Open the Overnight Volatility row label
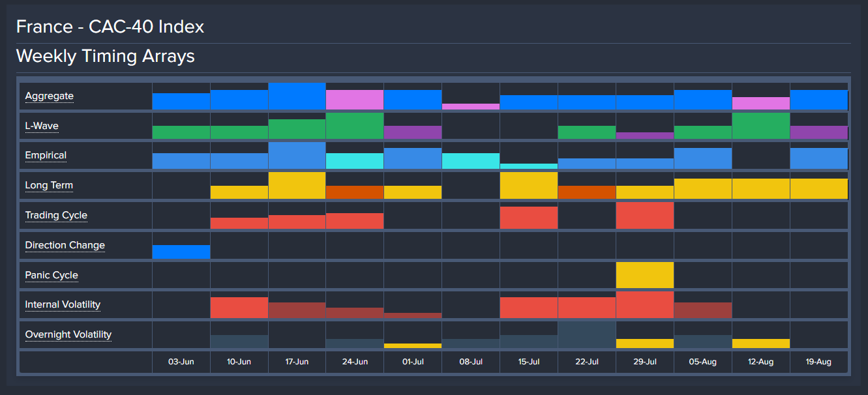868x395 pixels. tap(68, 334)
